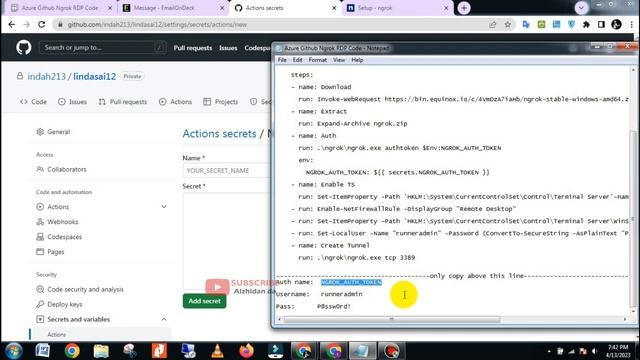Click Notepad horizontal scrollbar thumb
Viewport: 640px width, 360px height.
tap(392, 319)
